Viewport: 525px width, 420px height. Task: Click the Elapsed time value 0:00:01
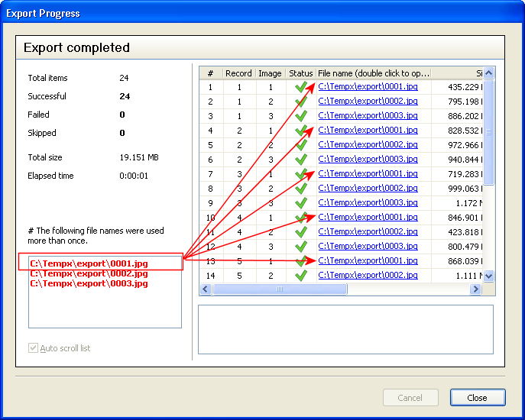134,176
